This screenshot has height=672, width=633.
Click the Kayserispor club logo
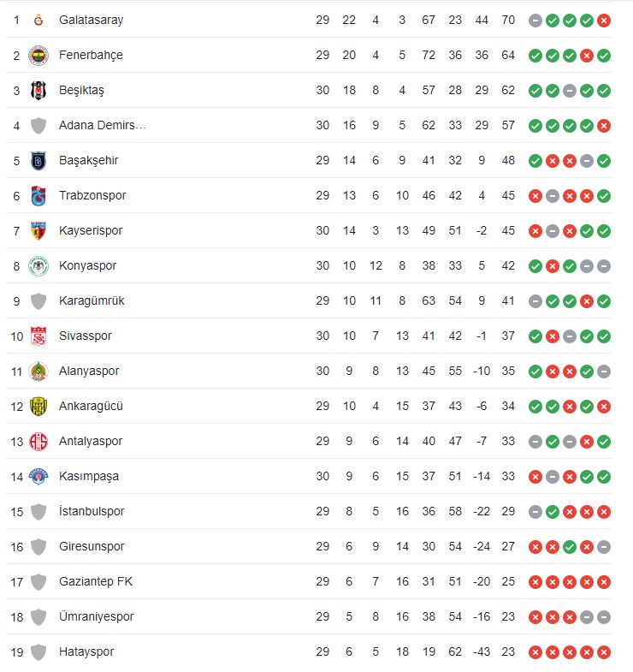coord(38,230)
